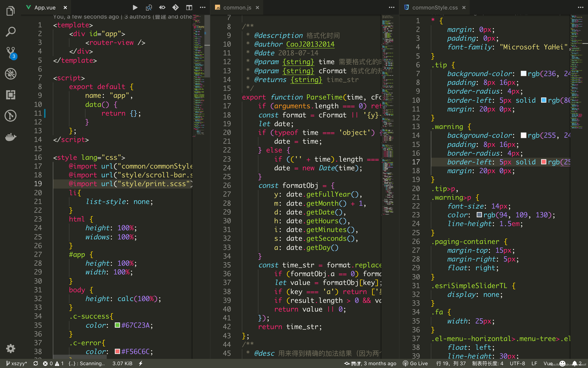Click the CaoJ20132014 author link

tap(310, 44)
